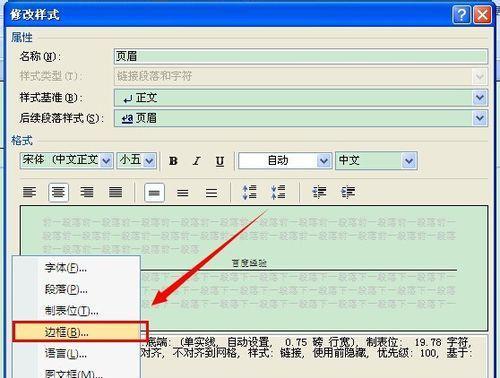Open 后续段落样式 dropdown arrow
This screenshot has height=378, width=500.
(x=480, y=118)
